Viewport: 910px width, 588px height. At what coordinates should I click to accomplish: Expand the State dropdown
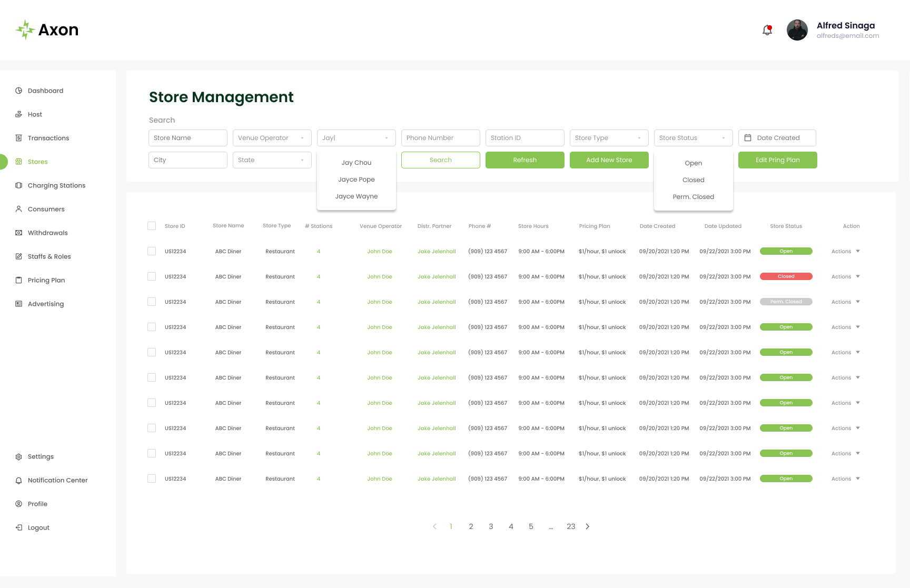272,160
